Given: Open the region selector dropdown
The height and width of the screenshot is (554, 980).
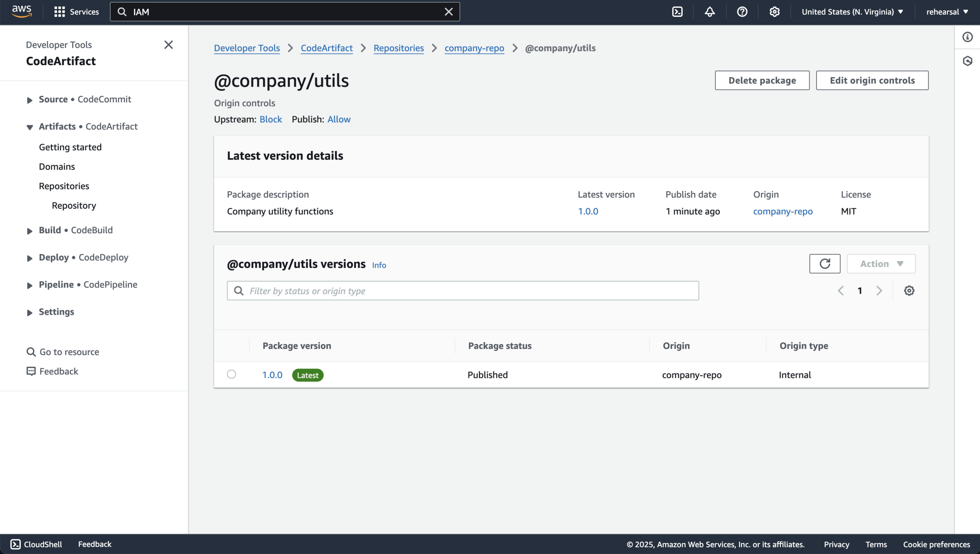Looking at the screenshot, I should point(852,11).
